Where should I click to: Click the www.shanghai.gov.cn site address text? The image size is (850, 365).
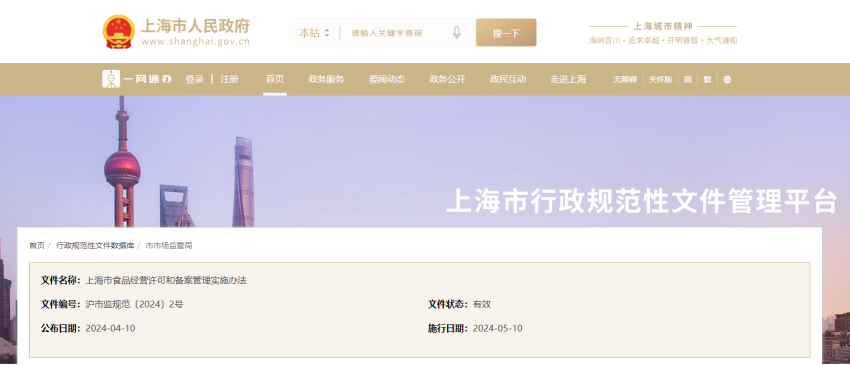coord(195,42)
